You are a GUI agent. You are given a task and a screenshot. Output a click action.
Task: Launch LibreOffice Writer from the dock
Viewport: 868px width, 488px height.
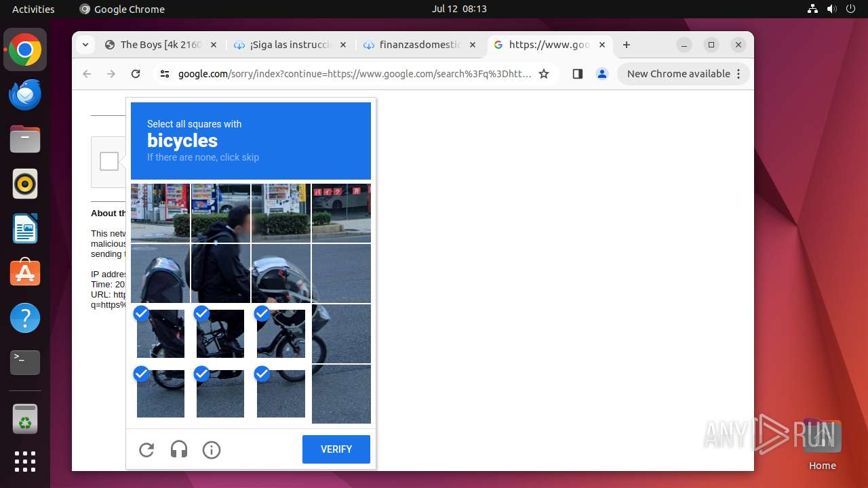coord(25,228)
